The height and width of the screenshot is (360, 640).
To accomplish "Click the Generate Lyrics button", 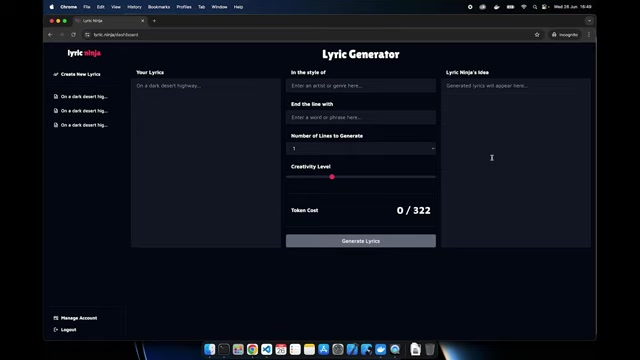I will tap(361, 241).
